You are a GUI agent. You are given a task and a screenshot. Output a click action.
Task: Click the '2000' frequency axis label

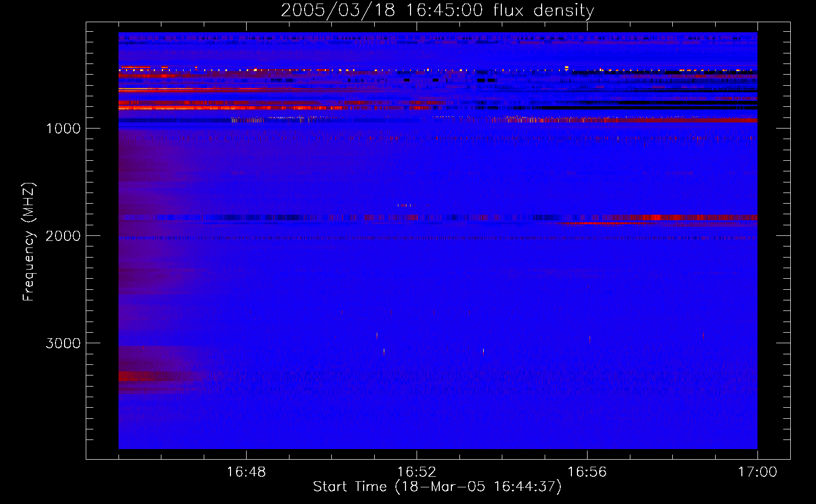(x=63, y=236)
